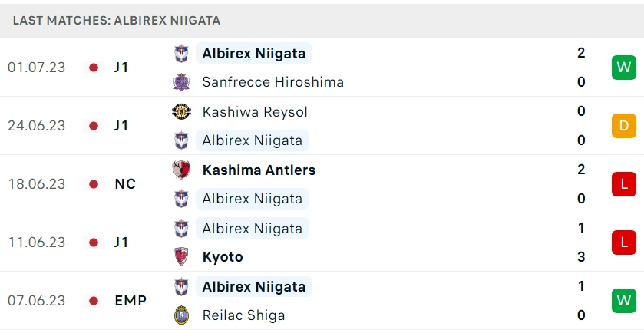Click Kashiwa Reysol yellow club crest

click(x=181, y=111)
